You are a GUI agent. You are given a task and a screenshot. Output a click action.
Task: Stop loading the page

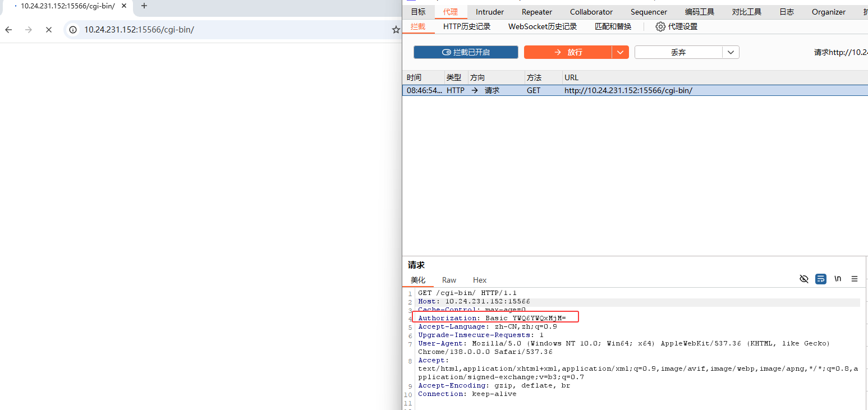click(x=49, y=29)
